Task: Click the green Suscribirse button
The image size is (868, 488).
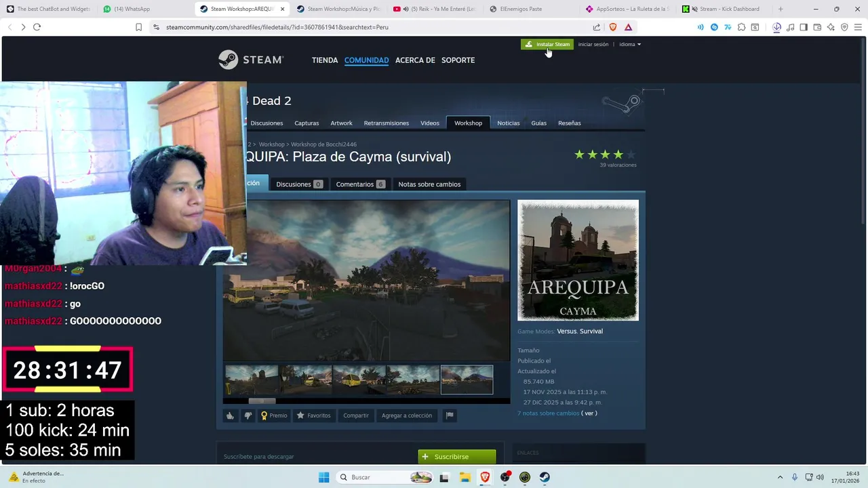Action: point(457,457)
